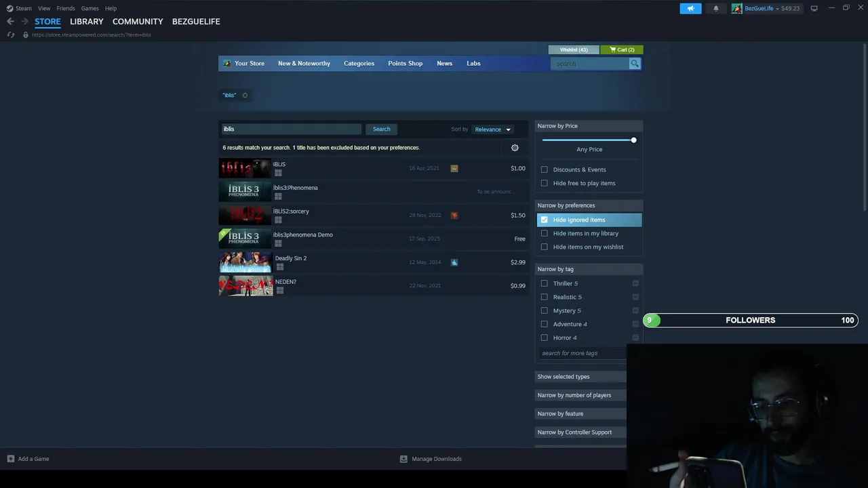
Task: Switch to the COMMUNITY tab
Action: pos(138,22)
